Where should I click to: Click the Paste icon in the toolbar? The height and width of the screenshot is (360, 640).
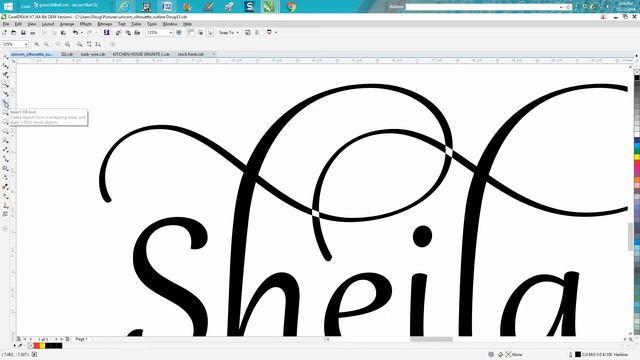coord(63,32)
